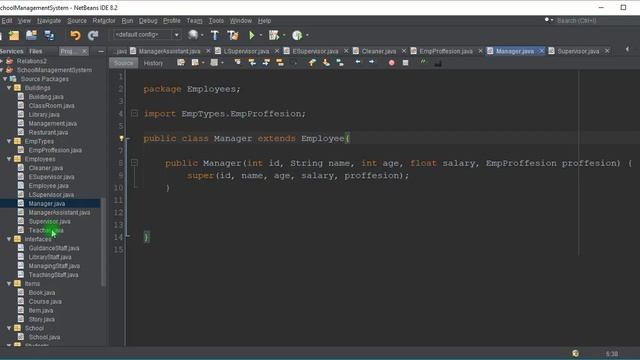Switch to the Services panel tab
This screenshot has height=360, width=640.
coord(11,51)
